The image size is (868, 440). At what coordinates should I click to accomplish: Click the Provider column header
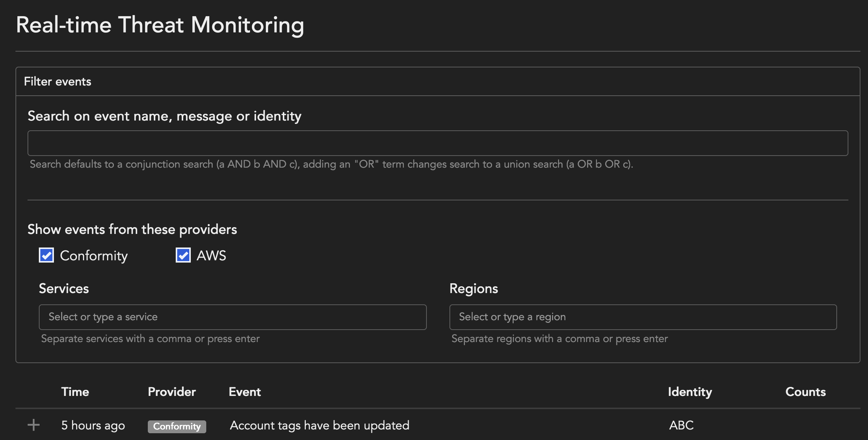click(x=172, y=392)
